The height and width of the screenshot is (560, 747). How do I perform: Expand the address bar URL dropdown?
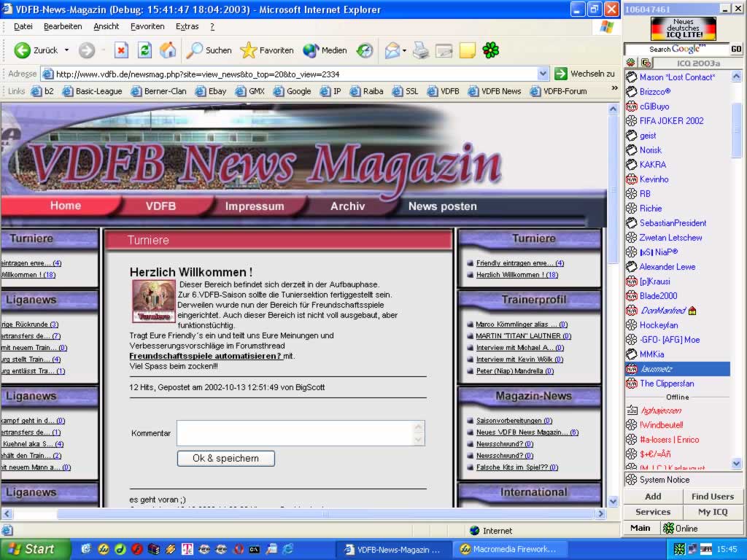pos(543,74)
